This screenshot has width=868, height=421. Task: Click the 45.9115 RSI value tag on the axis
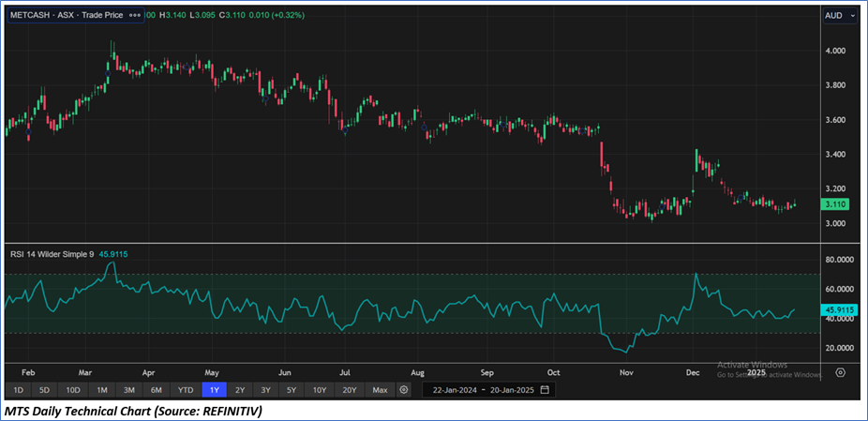coord(840,309)
